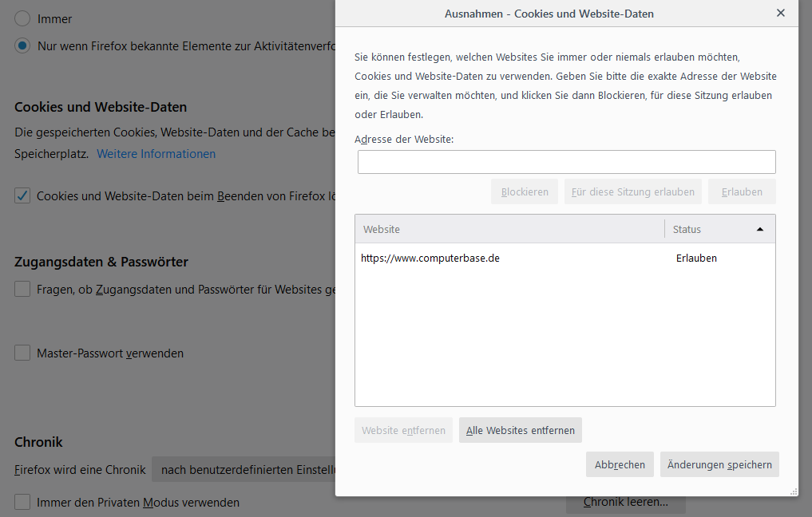812x517 pixels.
Task: Open the Chronik nach benutzerdefinierten Einstellungen dropdown
Action: [x=244, y=469]
